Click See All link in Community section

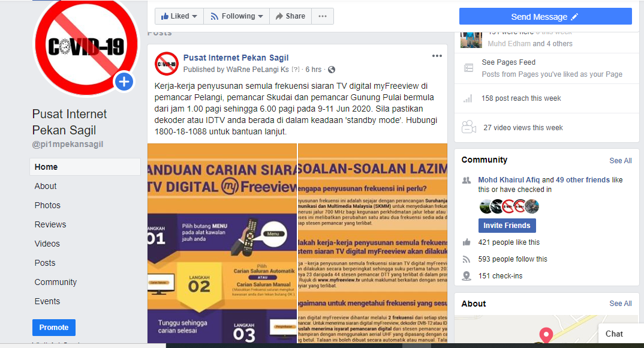tap(620, 161)
